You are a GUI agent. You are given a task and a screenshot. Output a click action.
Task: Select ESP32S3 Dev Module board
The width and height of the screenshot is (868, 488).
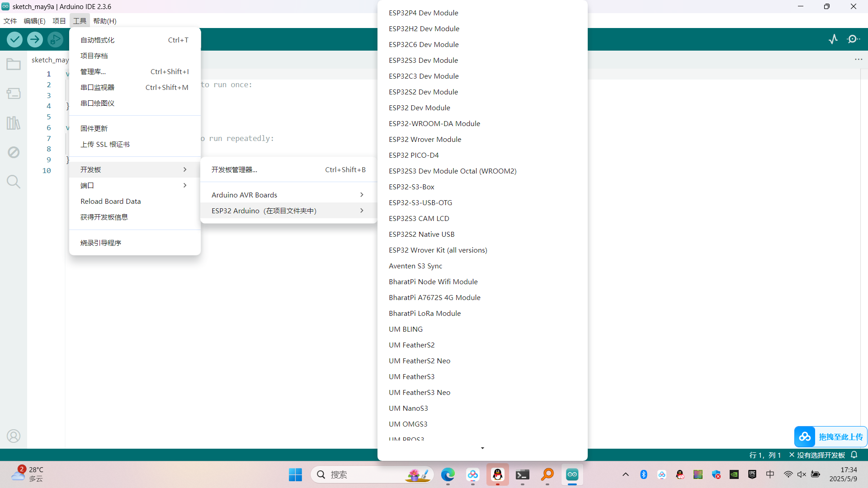(x=482, y=60)
